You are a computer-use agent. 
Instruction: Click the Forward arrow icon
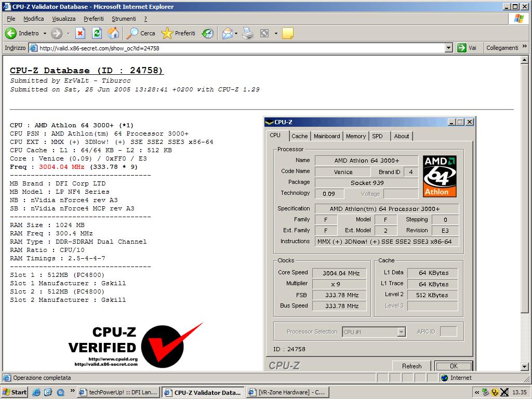pyautogui.click(x=57, y=33)
